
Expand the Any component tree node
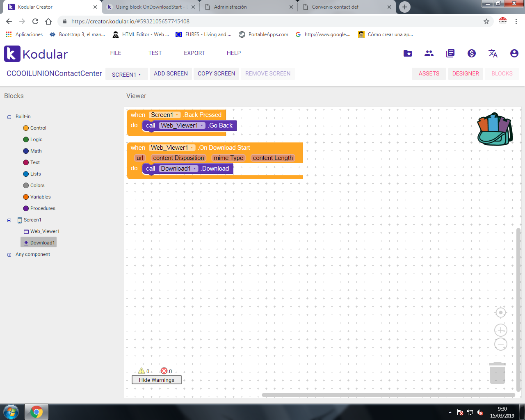pos(9,255)
